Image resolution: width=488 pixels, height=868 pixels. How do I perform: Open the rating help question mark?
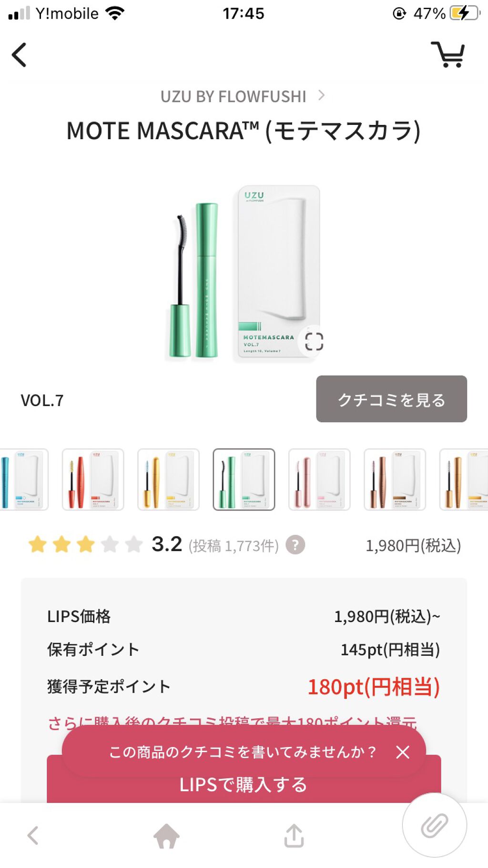pyautogui.click(x=295, y=545)
